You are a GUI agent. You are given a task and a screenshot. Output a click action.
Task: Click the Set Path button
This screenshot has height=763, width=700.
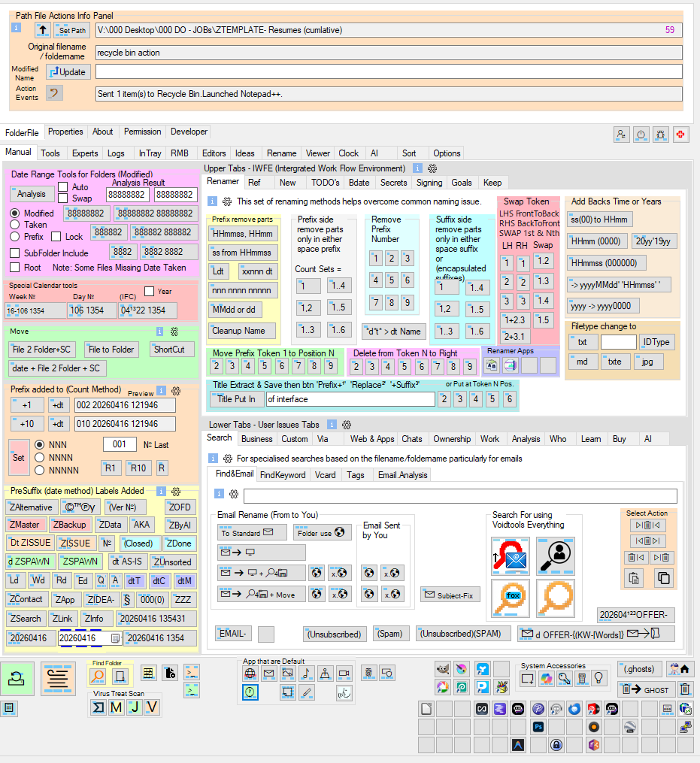(x=72, y=30)
